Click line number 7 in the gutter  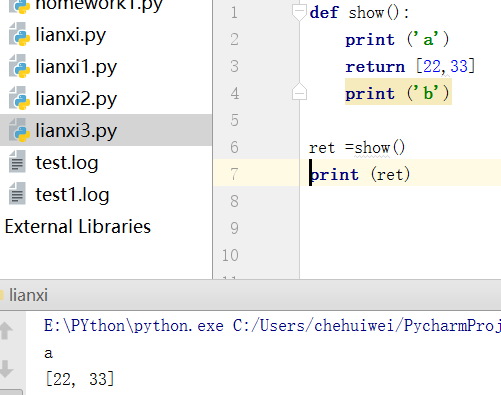pyautogui.click(x=234, y=174)
